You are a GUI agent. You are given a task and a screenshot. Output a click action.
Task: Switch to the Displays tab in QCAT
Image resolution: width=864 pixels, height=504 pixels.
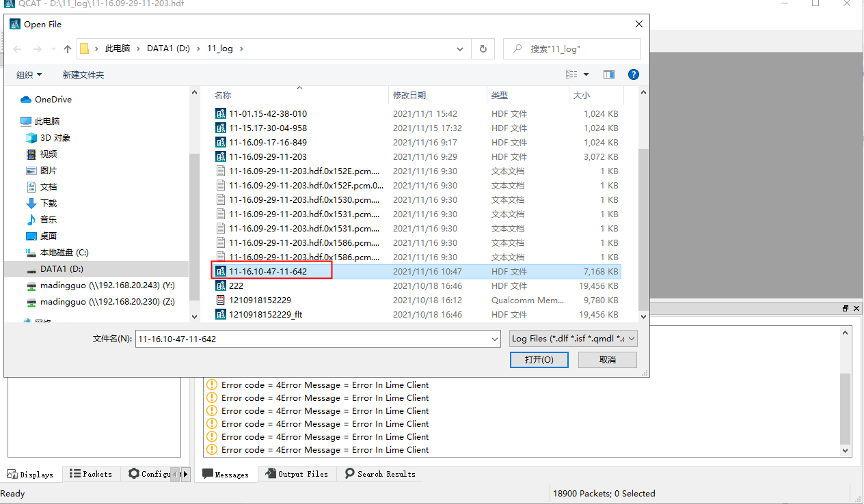pos(31,474)
